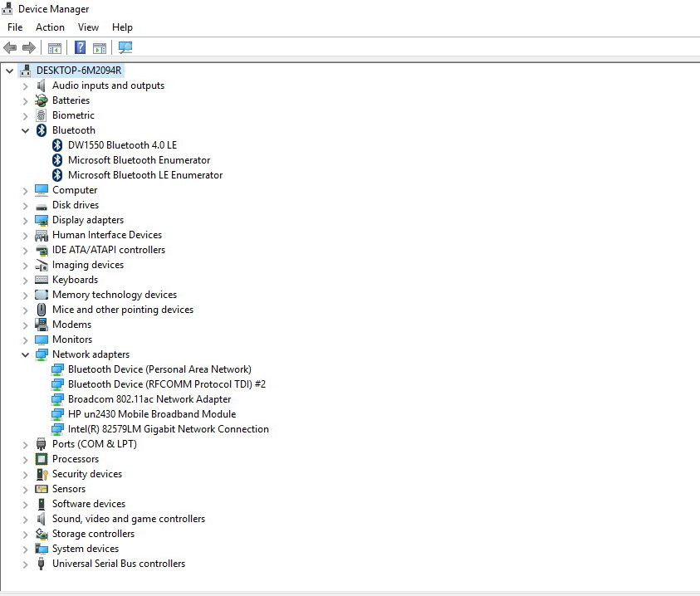Expand the Monitors category
This screenshot has height=596, width=700.
(26, 340)
